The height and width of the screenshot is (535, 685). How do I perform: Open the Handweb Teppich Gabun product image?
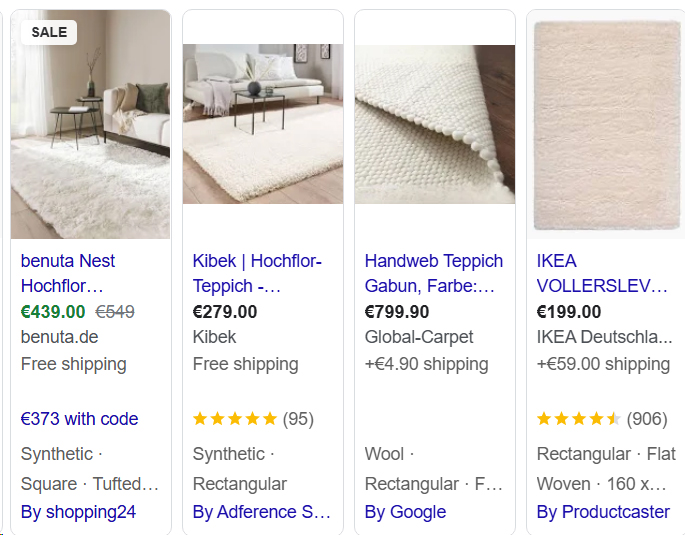[x=435, y=125]
